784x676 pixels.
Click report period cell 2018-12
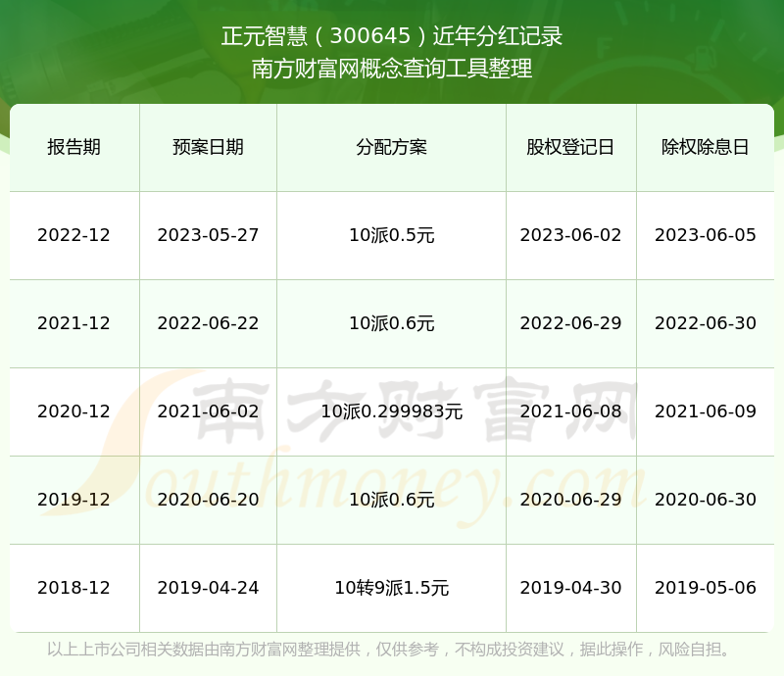74,588
